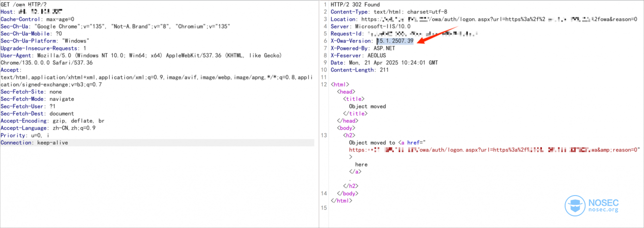
Task: Click the Priority: u=0, i header
Action: [25, 135]
